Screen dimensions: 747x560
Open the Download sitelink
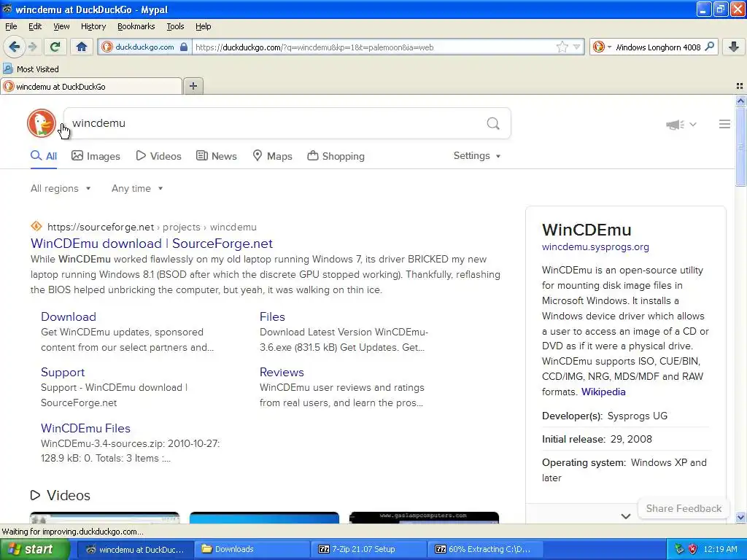point(69,316)
